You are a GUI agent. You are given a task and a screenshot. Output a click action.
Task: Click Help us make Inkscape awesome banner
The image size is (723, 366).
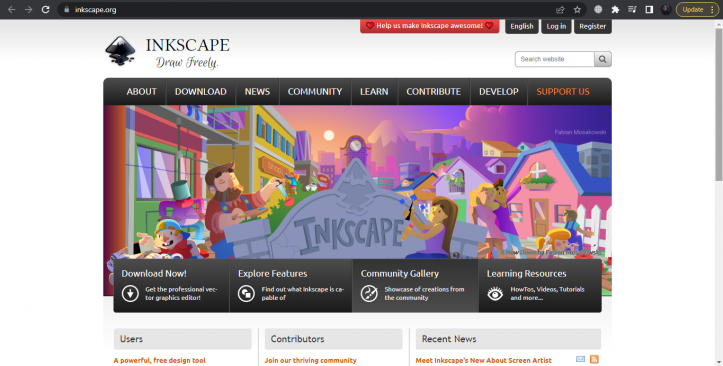pyautogui.click(x=430, y=26)
